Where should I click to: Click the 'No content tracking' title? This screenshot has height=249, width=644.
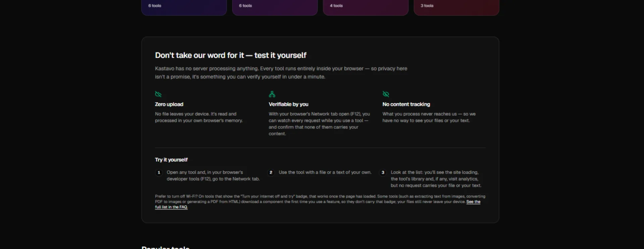point(406,104)
